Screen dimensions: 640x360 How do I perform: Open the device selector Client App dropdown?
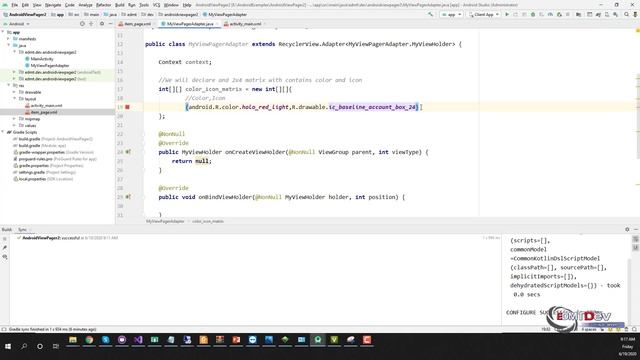pyautogui.click(x=484, y=14)
